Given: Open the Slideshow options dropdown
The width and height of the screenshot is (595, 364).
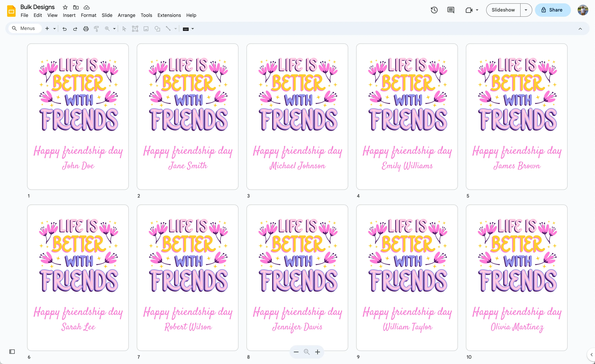Looking at the screenshot, I should coord(526,10).
